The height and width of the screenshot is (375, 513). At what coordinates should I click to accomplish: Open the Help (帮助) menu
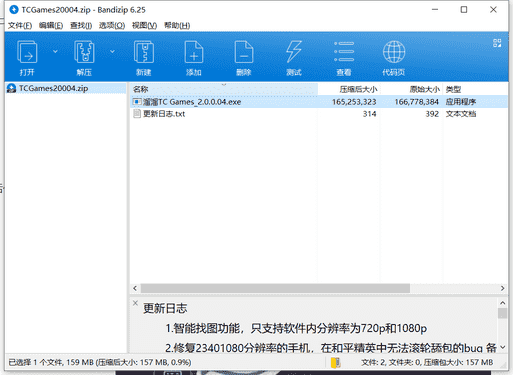[x=177, y=25]
